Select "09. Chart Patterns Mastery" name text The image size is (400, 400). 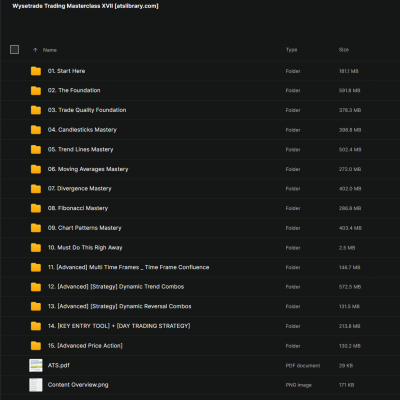pyautogui.click(x=85, y=228)
